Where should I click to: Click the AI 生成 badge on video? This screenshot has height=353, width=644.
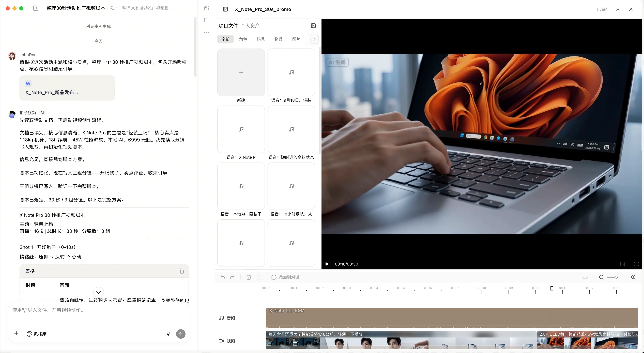337,62
